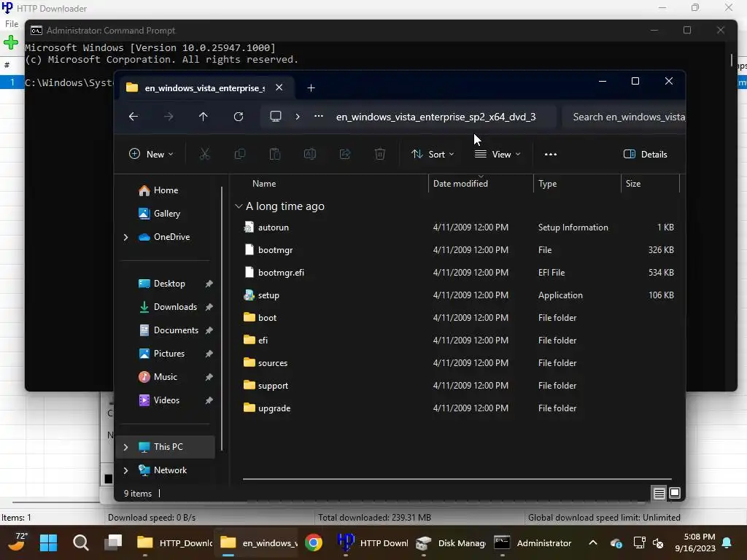Open the See more three-dots toolbar menu
747x560 pixels.
[x=550, y=155]
